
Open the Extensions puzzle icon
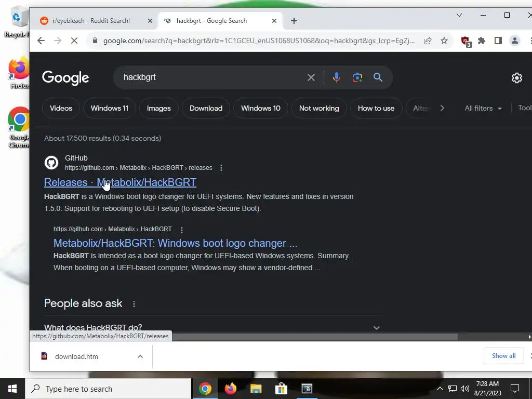482,41
